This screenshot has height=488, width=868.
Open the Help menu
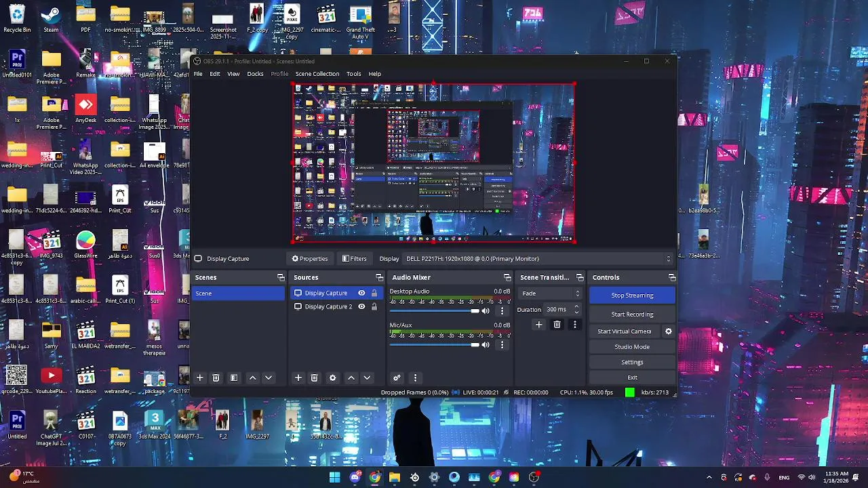(x=374, y=74)
